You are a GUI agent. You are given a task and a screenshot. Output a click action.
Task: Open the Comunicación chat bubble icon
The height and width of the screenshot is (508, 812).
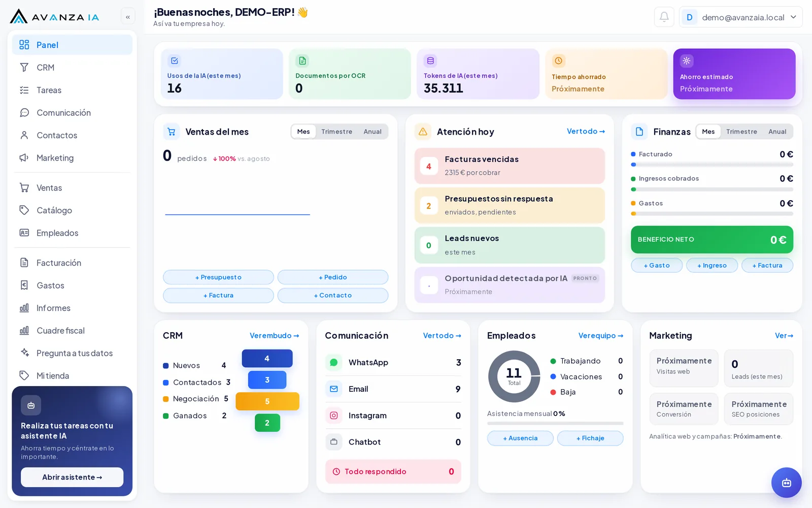[x=24, y=112]
